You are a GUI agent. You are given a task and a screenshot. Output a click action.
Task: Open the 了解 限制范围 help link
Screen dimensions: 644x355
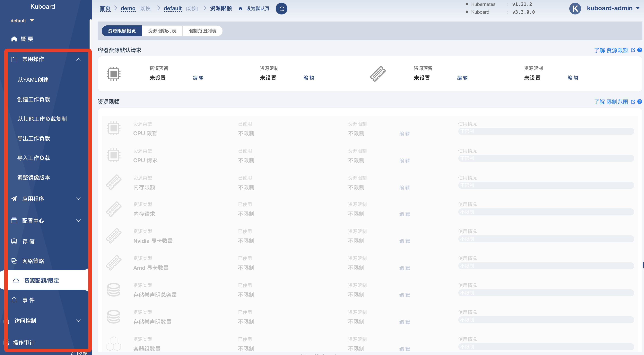[611, 102]
